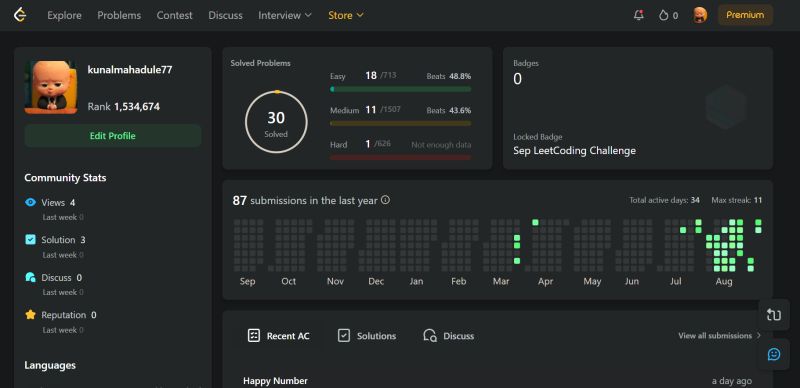Switch to the Recent AC tab
The height and width of the screenshot is (388, 800).
[279, 336]
